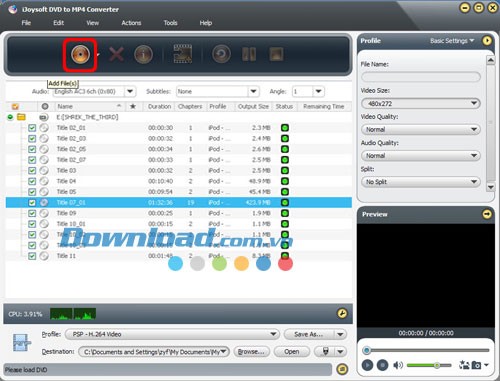500x381 pixels.
Task: Uncheck the Title 04 checkbox
Action: pos(32,181)
